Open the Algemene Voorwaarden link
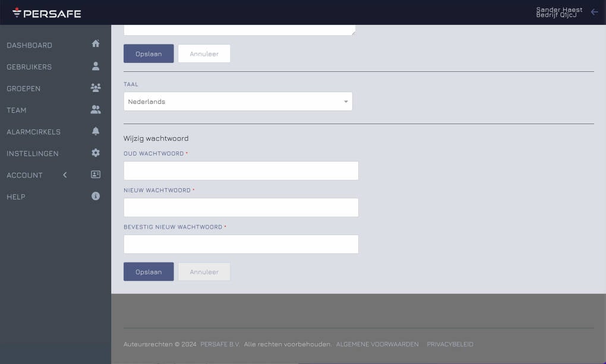 [x=377, y=344]
